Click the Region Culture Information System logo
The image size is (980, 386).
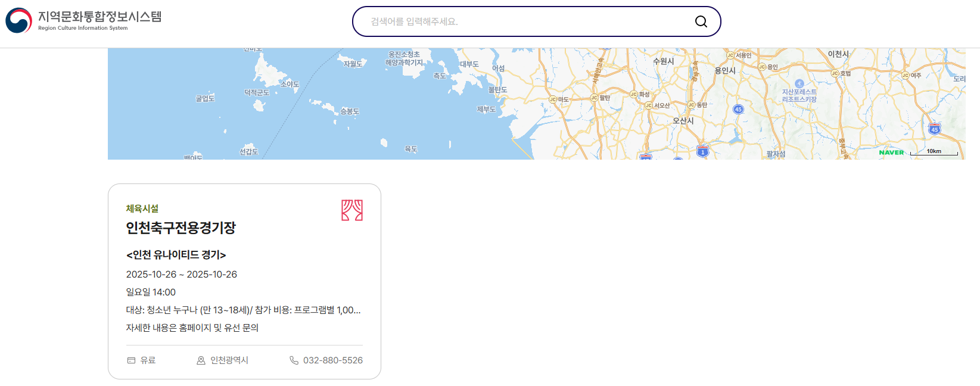click(18, 21)
